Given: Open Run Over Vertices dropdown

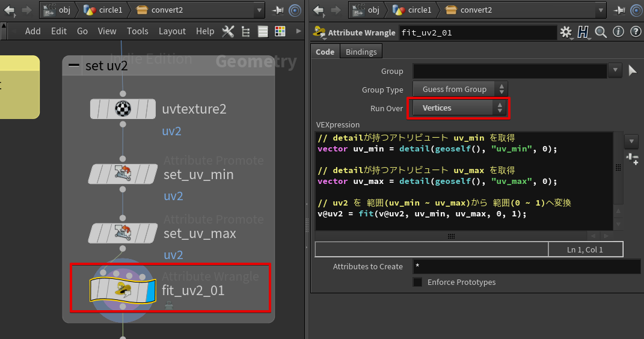Looking at the screenshot, I should 459,108.
